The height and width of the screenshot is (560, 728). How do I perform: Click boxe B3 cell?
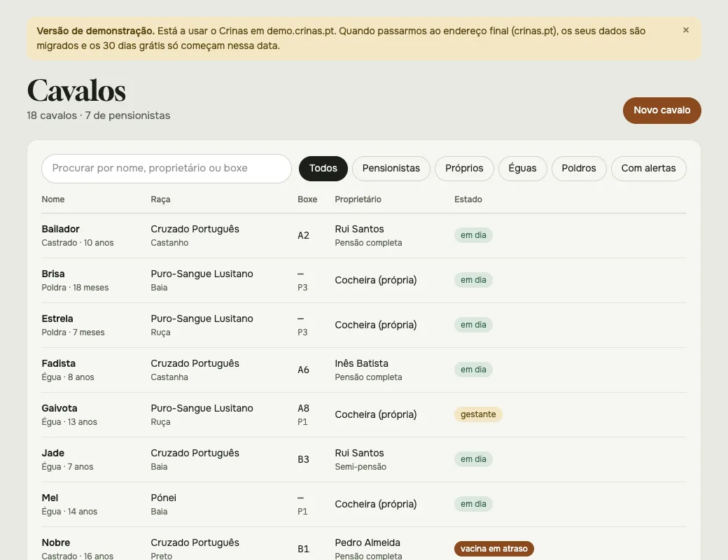tap(303, 460)
